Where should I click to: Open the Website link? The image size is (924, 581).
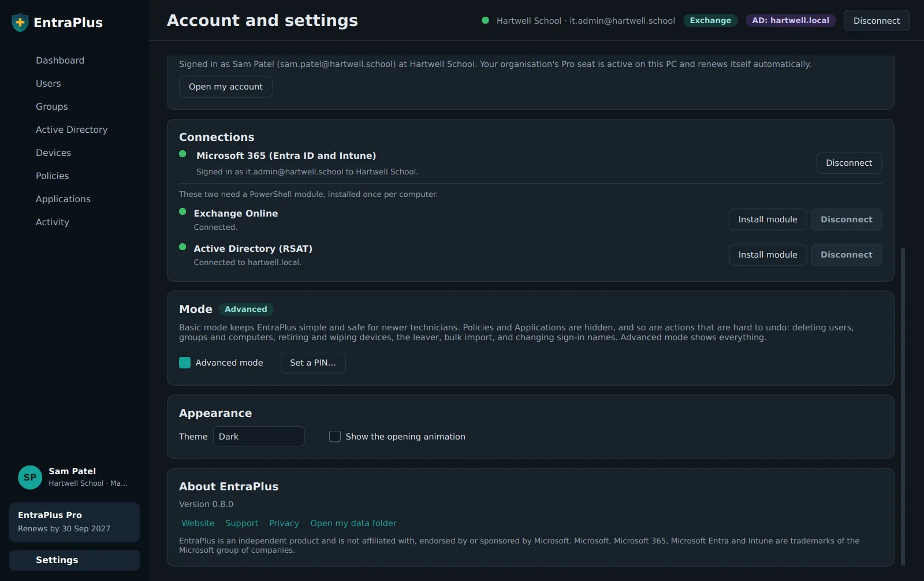point(198,523)
